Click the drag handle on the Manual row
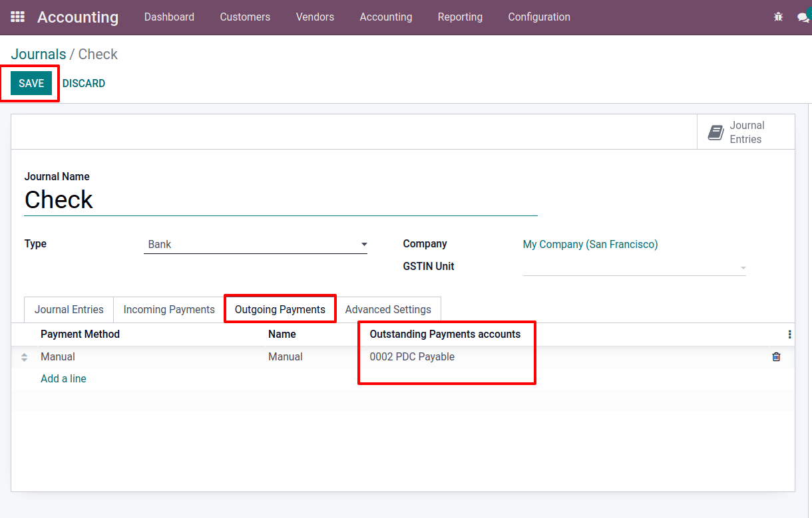The height and width of the screenshot is (518, 812). pyautogui.click(x=24, y=356)
